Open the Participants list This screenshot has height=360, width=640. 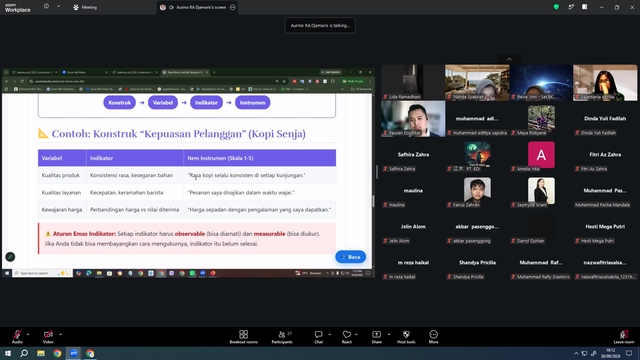[x=282, y=337]
